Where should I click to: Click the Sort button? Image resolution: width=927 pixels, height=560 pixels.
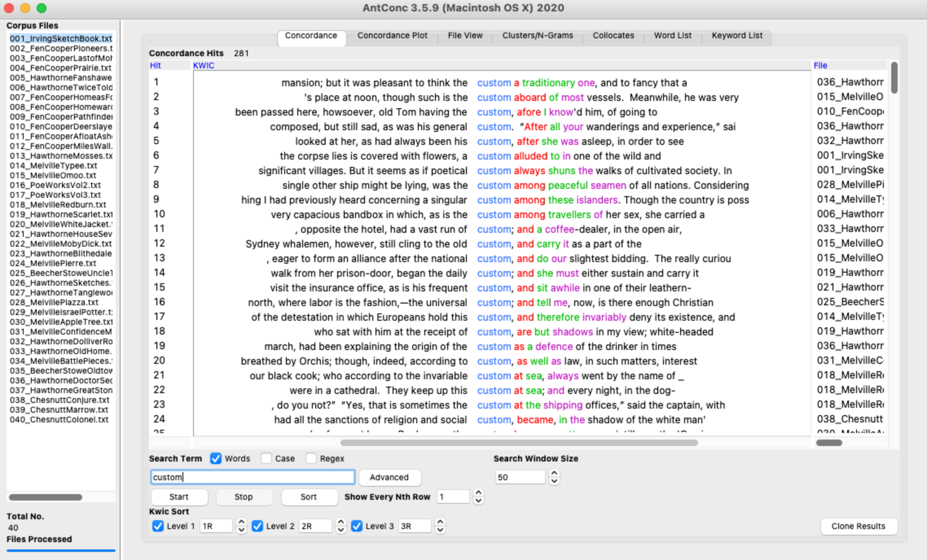309,497
